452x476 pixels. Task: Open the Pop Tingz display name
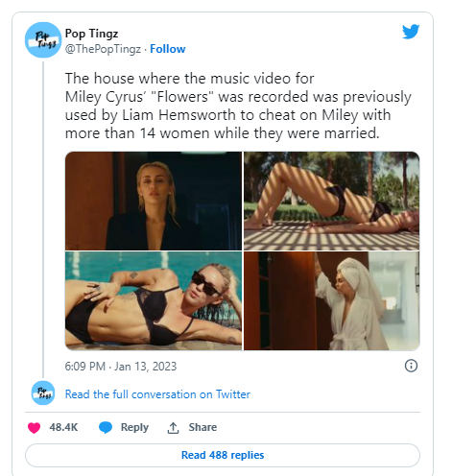91,34
